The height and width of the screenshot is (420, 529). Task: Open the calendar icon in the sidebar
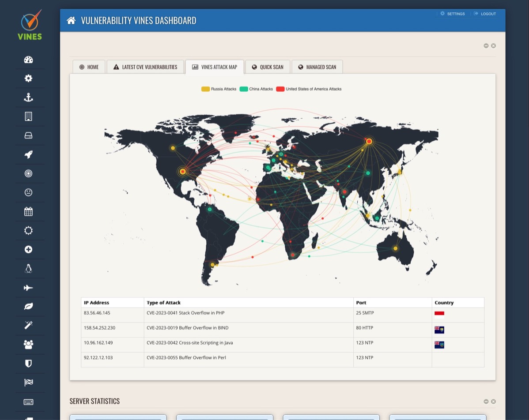(x=28, y=211)
